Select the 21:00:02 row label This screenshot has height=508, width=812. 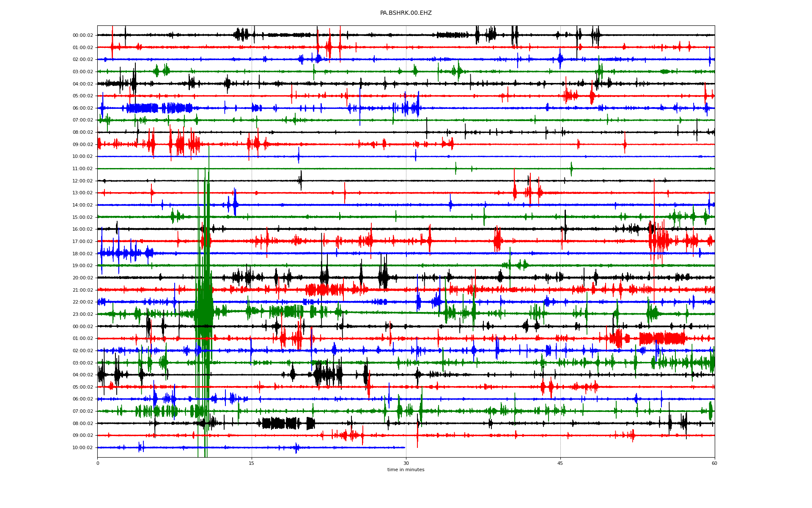tap(82, 290)
